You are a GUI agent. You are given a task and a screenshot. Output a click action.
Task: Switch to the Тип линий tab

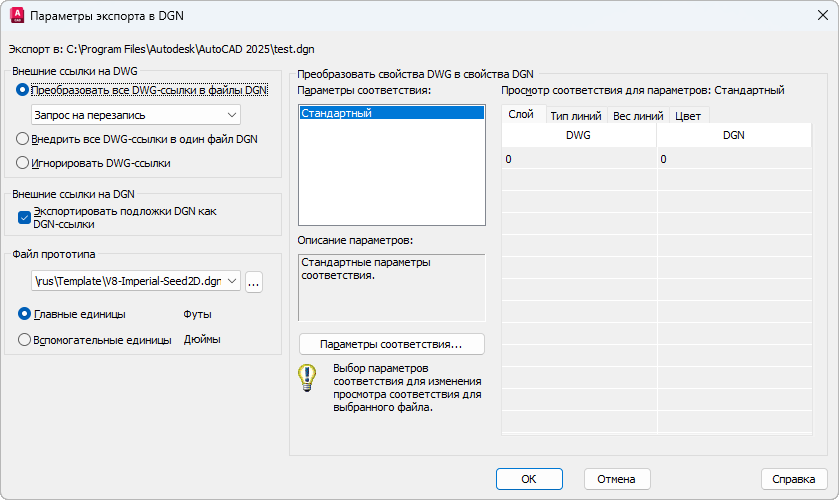point(578,115)
